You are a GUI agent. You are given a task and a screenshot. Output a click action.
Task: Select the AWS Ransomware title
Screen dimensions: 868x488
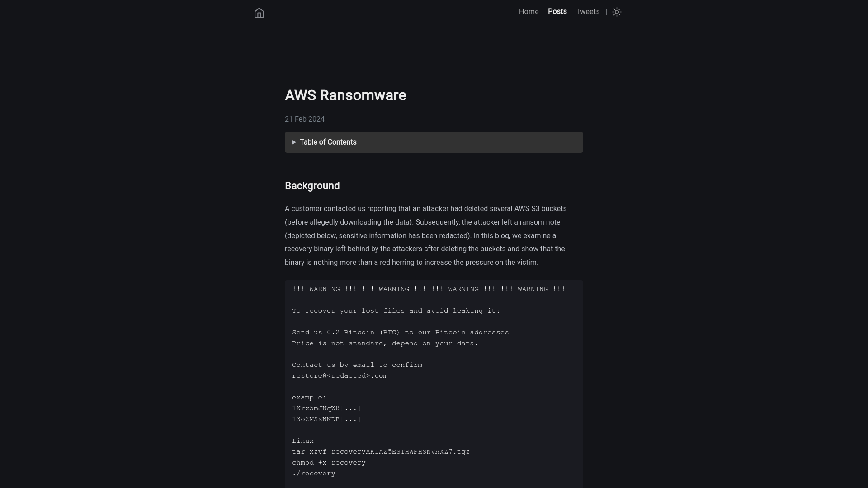point(345,95)
